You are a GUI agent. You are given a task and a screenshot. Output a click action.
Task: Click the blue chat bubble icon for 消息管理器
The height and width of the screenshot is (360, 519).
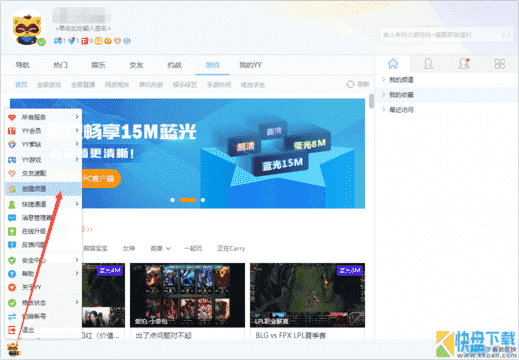pos(12,218)
